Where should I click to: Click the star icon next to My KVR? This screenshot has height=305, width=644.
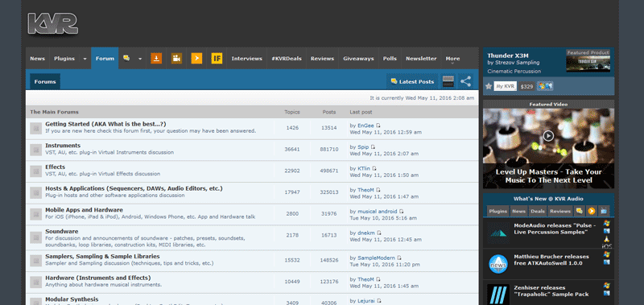[489, 86]
